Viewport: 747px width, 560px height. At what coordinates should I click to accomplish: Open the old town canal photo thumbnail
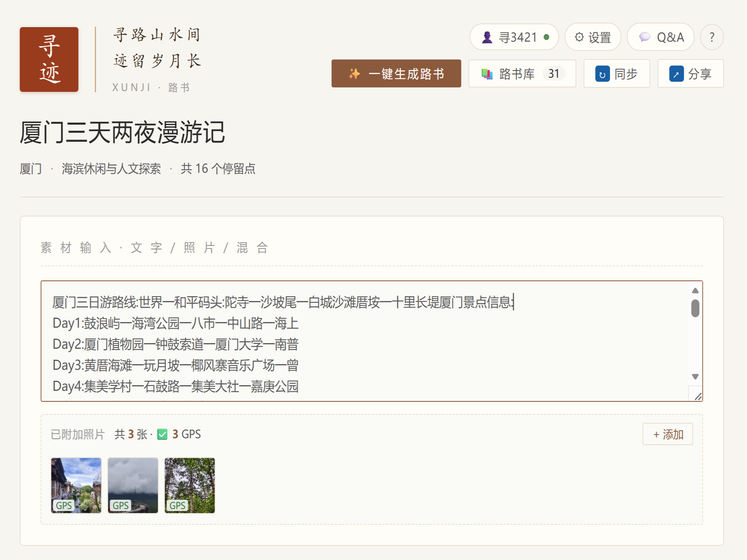(76, 486)
